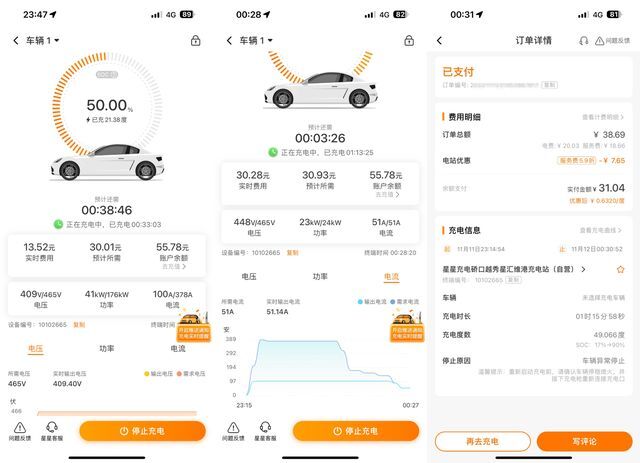Open the fee rules link 查看计费明细

click(603, 117)
